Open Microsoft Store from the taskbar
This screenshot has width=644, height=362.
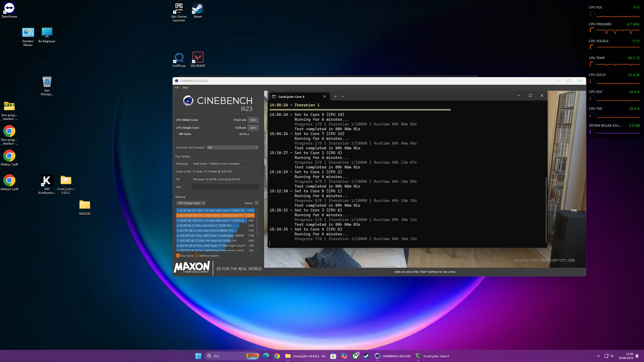pyautogui.click(x=333, y=356)
